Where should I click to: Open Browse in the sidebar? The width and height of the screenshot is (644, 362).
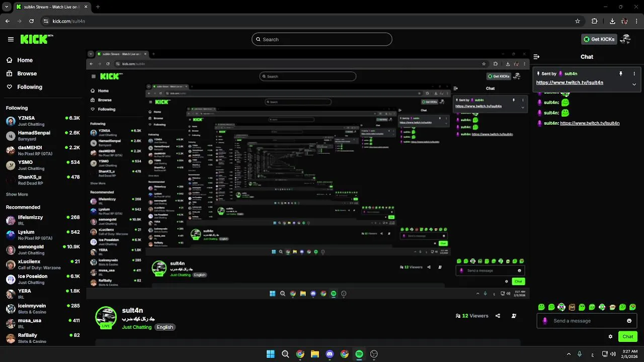click(22, 73)
